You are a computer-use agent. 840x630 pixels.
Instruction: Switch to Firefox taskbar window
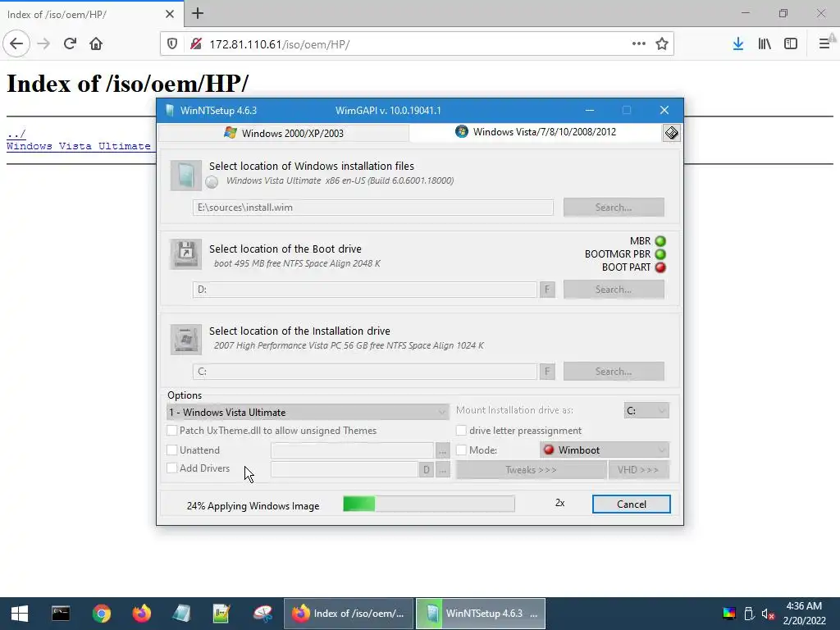click(x=349, y=614)
